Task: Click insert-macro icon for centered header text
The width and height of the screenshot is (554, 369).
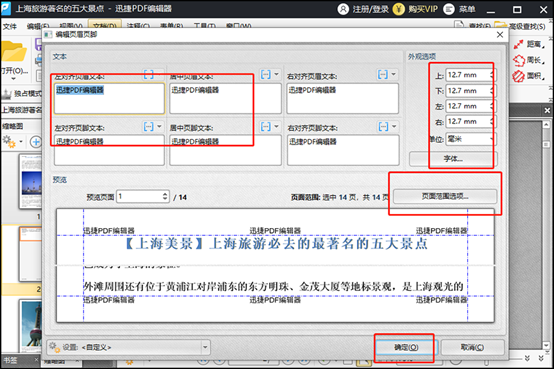Action: (266, 75)
